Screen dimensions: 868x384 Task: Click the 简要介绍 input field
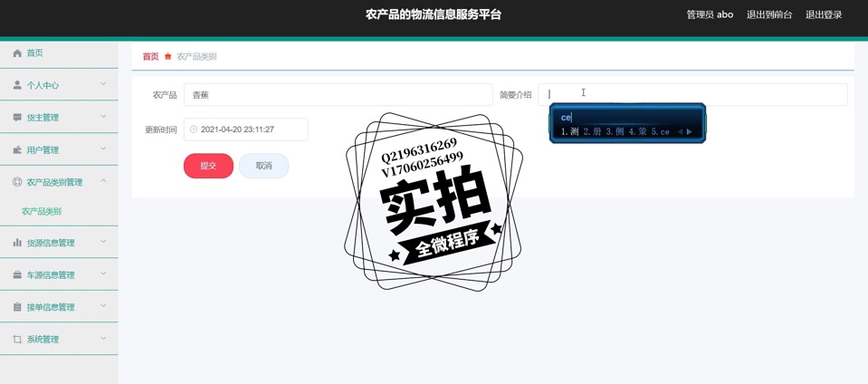[692, 95]
